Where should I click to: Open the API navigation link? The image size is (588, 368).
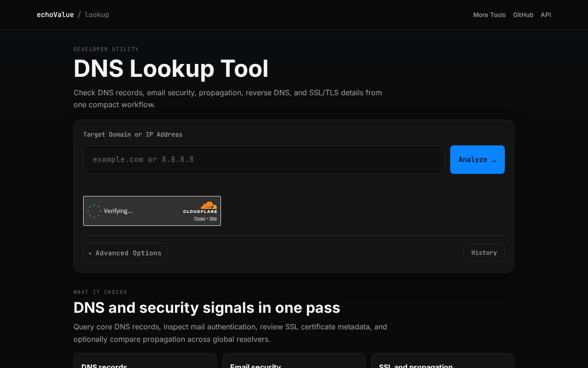pyautogui.click(x=546, y=15)
